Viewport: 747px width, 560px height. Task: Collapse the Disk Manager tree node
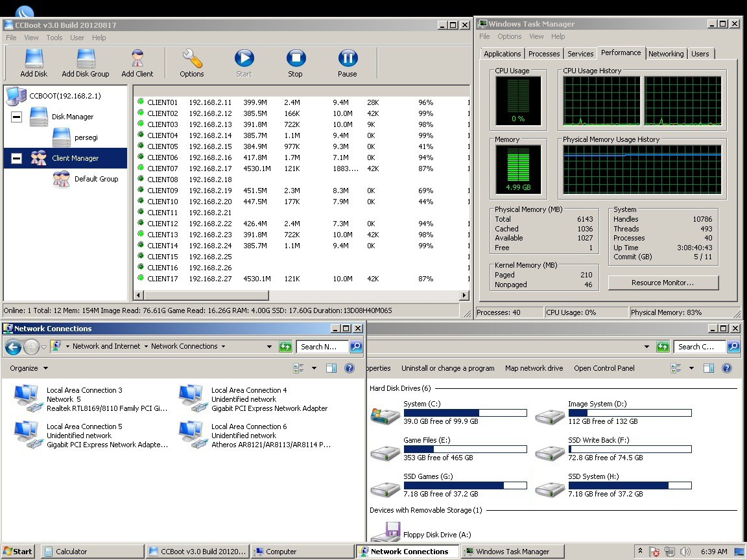[x=16, y=117]
